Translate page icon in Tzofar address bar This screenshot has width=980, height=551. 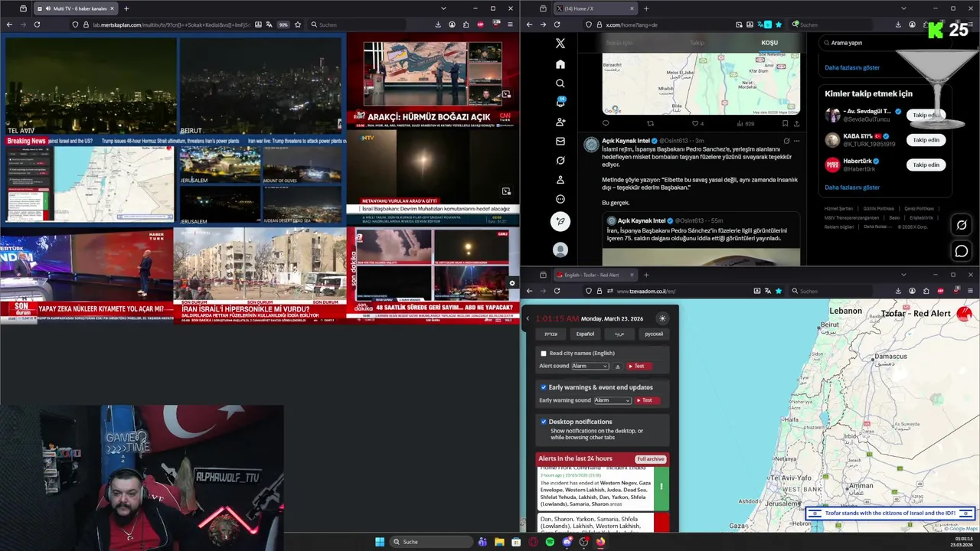(768, 291)
